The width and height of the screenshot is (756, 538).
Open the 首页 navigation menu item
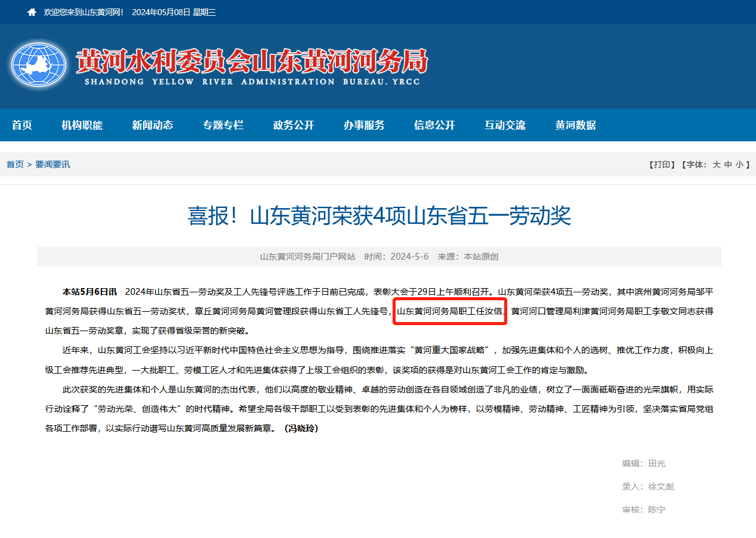point(22,125)
